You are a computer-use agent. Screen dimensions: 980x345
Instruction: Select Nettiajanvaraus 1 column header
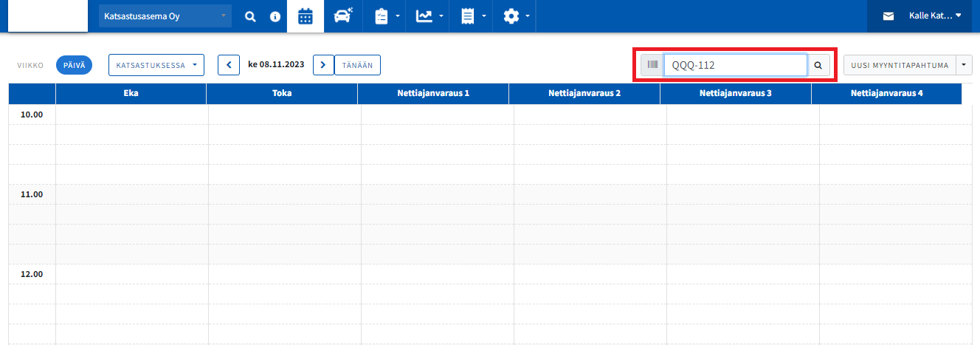tap(433, 94)
